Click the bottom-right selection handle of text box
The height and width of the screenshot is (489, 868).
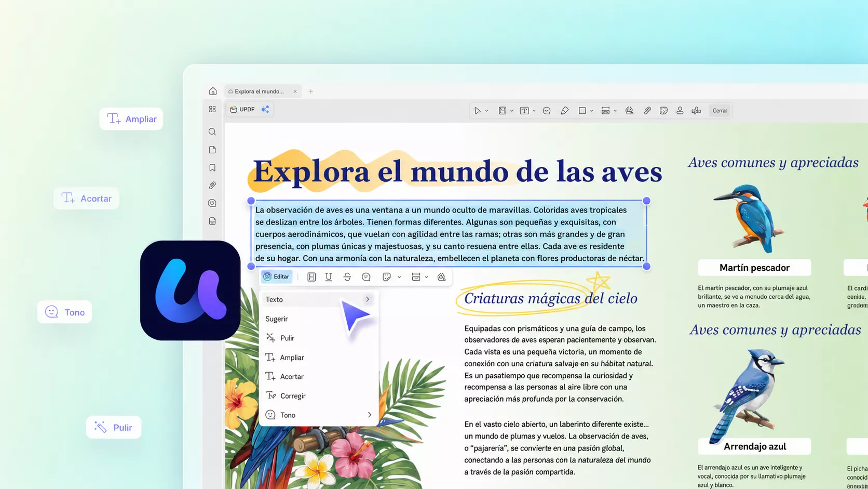click(647, 267)
